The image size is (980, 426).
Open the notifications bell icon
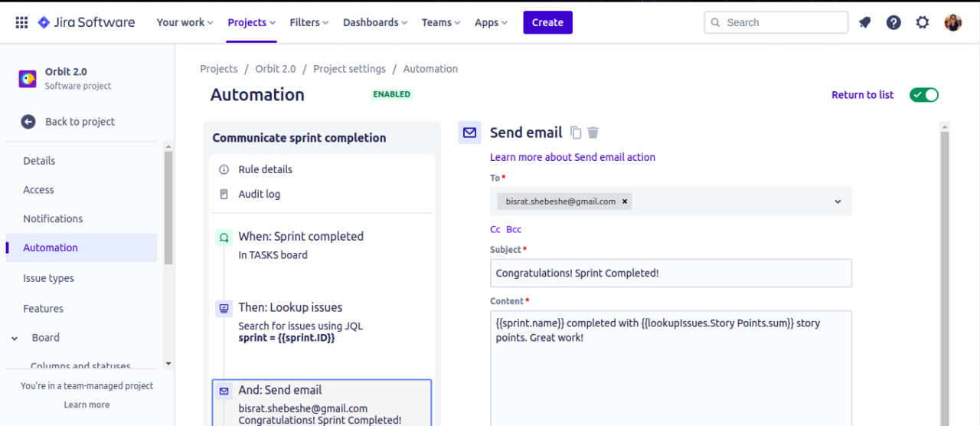[864, 22]
